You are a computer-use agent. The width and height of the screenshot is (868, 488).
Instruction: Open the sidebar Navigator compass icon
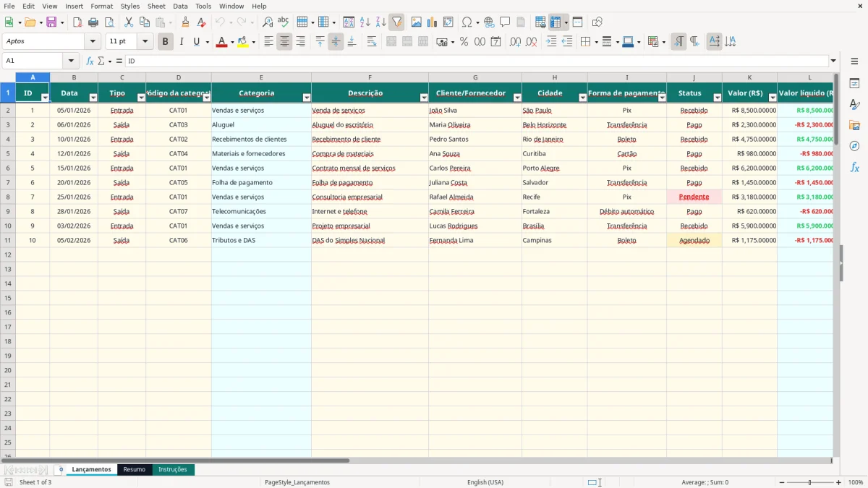click(x=854, y=146)
